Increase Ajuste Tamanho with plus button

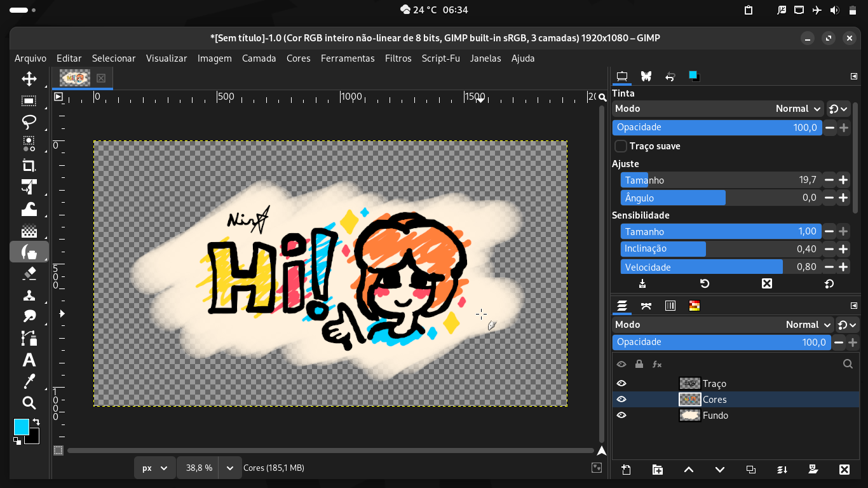[843, 180]
